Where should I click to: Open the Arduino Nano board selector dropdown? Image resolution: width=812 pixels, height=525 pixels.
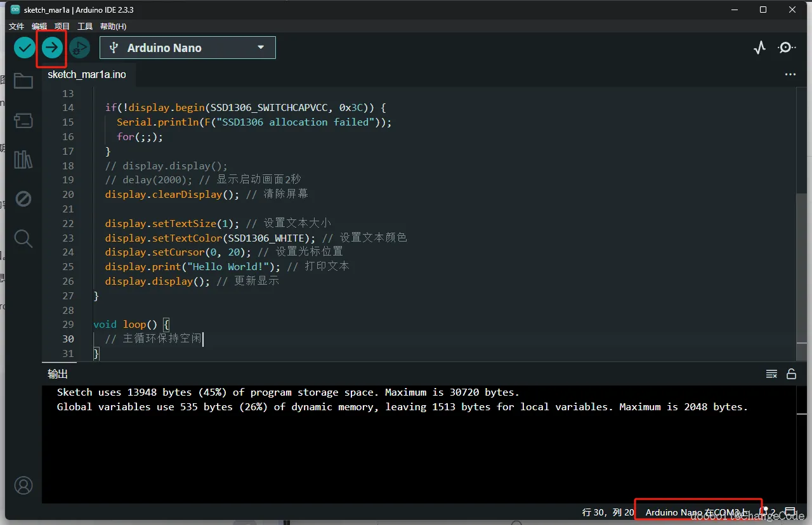coord(188,48)
